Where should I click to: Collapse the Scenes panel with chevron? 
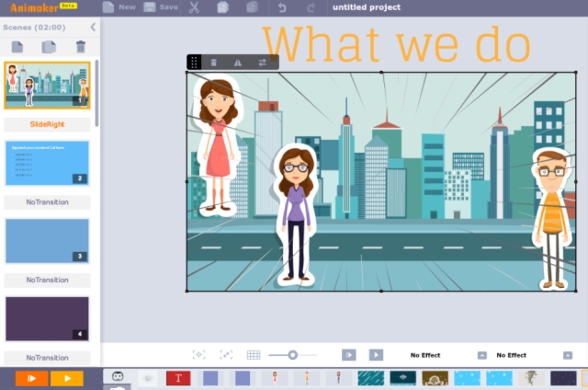coord(93,27)
